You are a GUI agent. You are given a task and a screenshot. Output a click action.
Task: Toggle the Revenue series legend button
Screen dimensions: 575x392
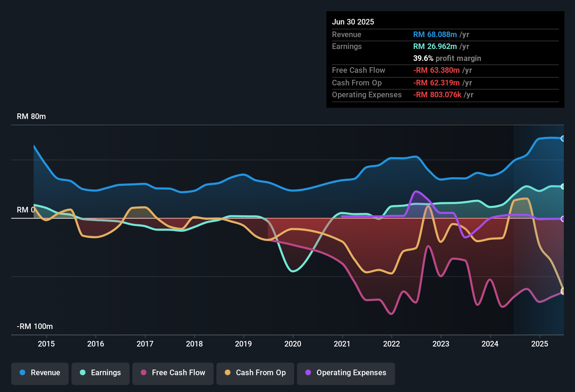pos(40,373)
